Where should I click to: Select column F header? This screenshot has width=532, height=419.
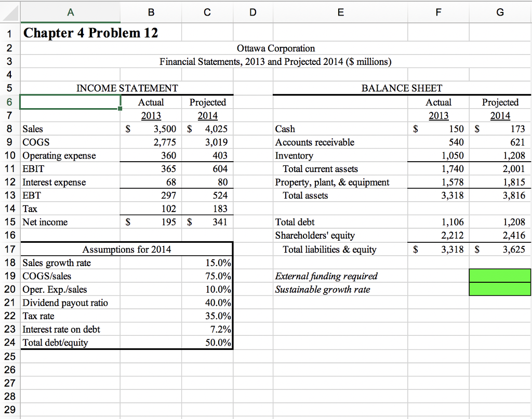click(438, 12)
